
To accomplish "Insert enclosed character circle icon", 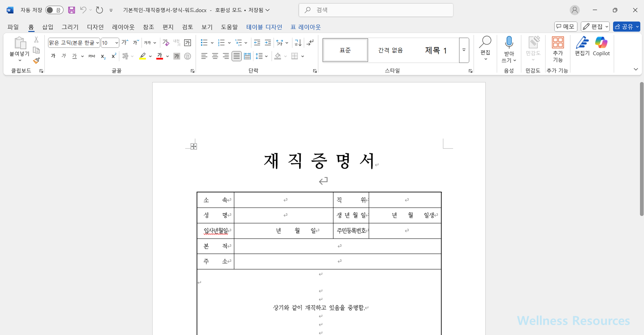I will 187,56.
